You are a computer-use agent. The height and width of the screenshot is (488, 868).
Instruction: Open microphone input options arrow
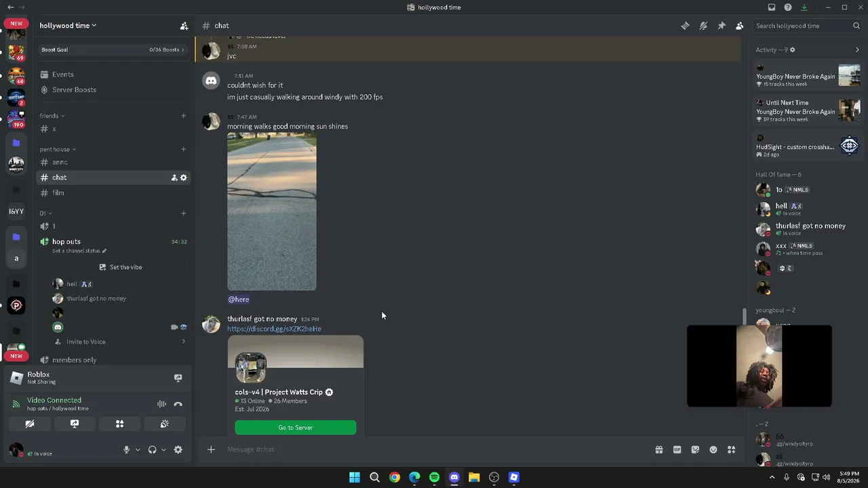(138, 449)
